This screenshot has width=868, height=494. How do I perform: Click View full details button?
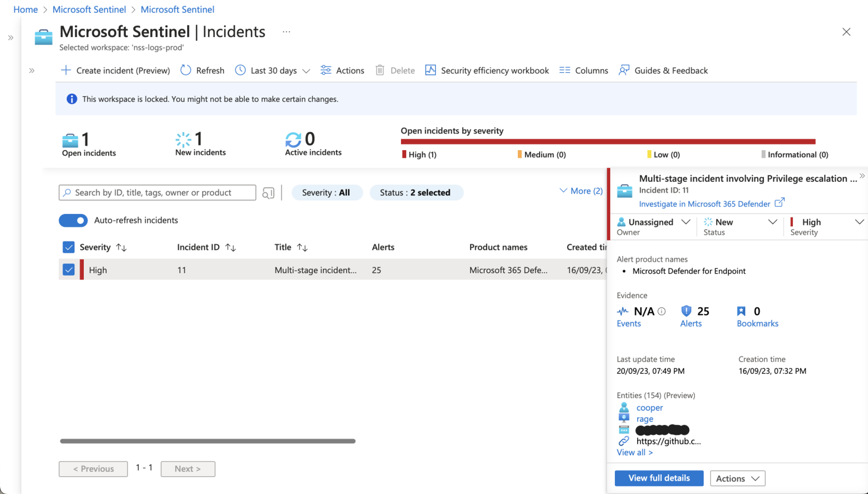coord(659,478)
